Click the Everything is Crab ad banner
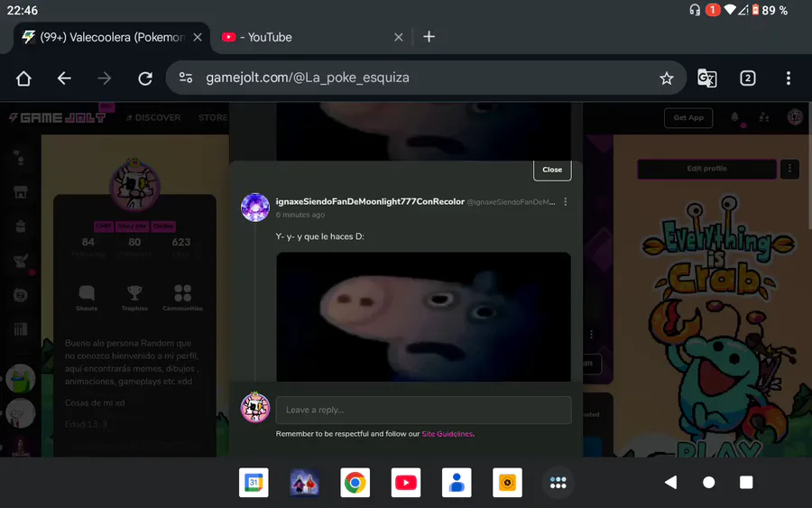812x508 pixels. pos(713,296)
